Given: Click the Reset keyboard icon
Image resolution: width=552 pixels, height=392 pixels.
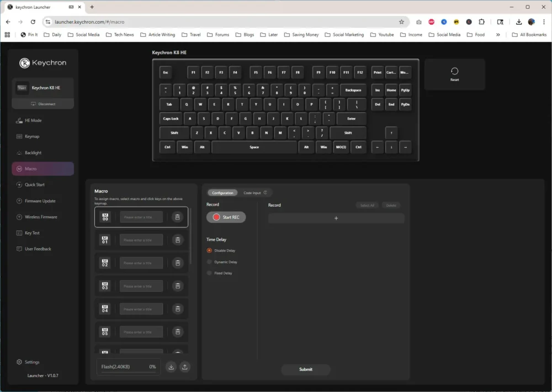Looking at the screenshot, I should pyautogui.click(x=454, y=74).
